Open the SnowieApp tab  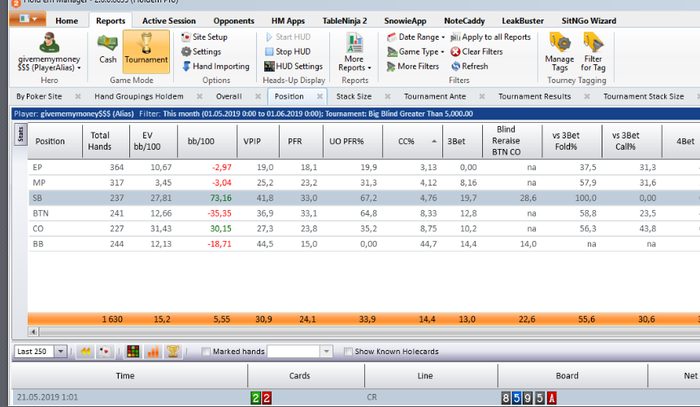(405, 21)
